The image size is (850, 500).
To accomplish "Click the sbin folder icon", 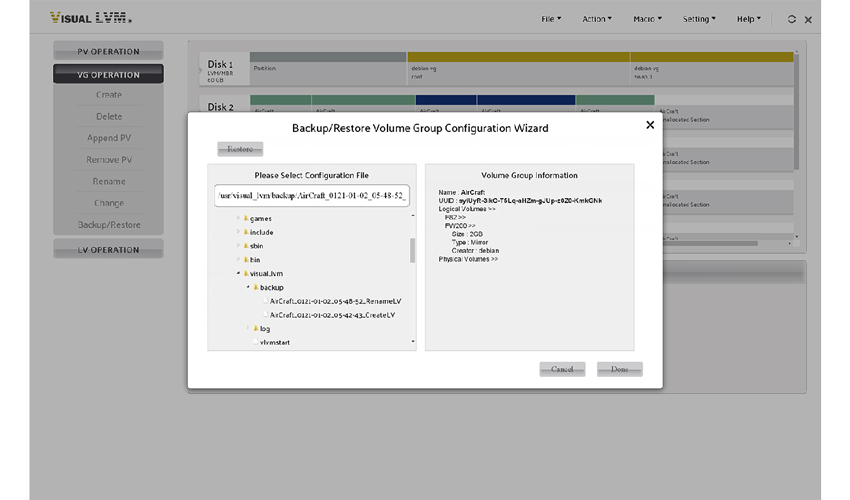I will [x=246, y=245].
